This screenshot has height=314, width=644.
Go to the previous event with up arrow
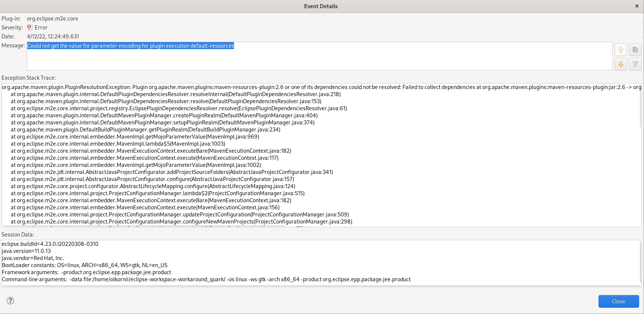point(621,50)
